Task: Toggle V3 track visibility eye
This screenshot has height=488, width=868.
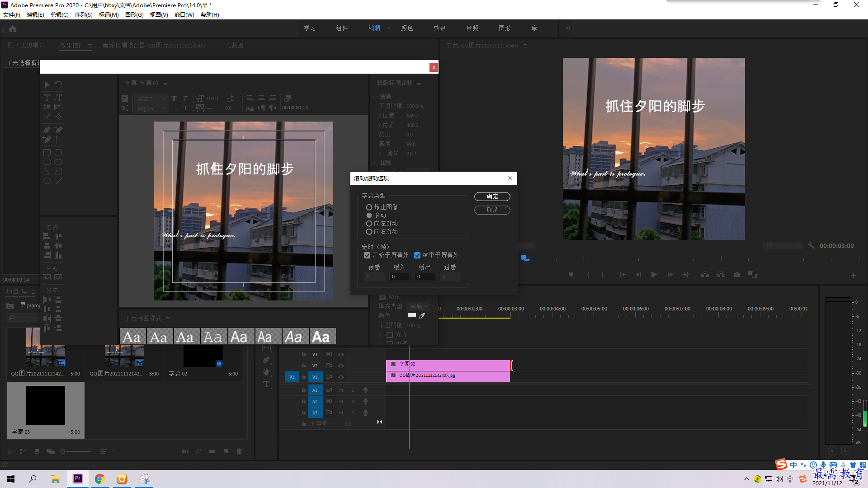Action: (341, 354)
